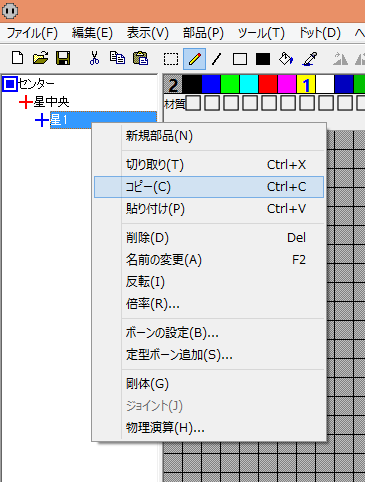
Task: Open a file with the folder icon
Action: [40, 58]
